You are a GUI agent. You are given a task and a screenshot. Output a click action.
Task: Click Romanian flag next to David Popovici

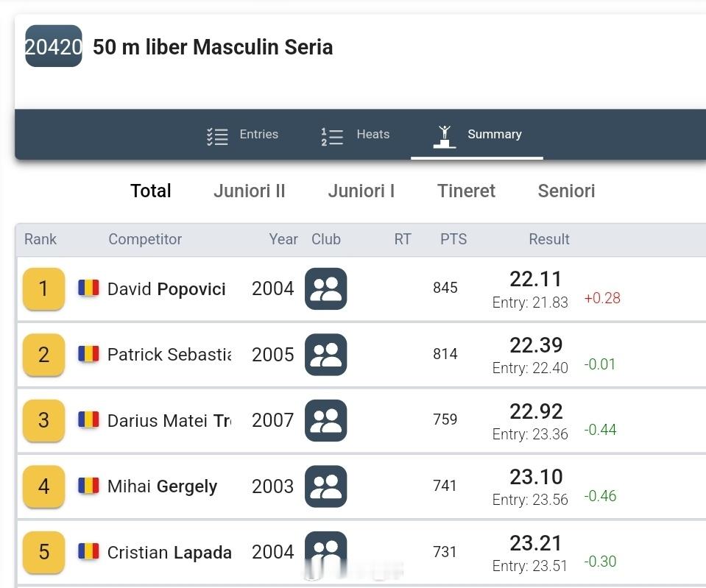88,288
